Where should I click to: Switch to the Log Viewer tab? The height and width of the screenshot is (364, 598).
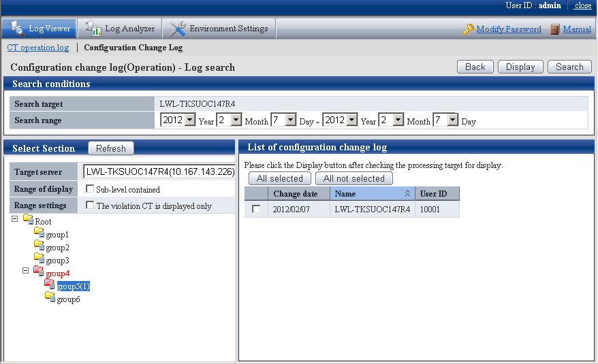[40, 29]
